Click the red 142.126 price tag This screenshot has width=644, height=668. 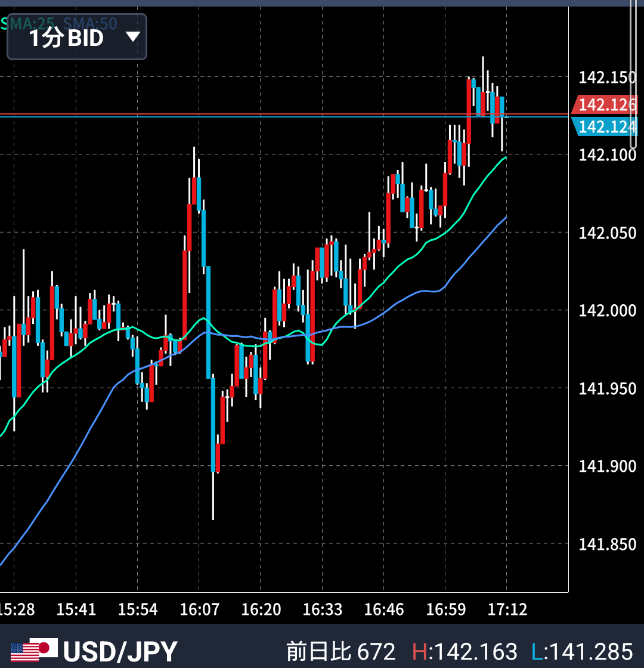605,104
